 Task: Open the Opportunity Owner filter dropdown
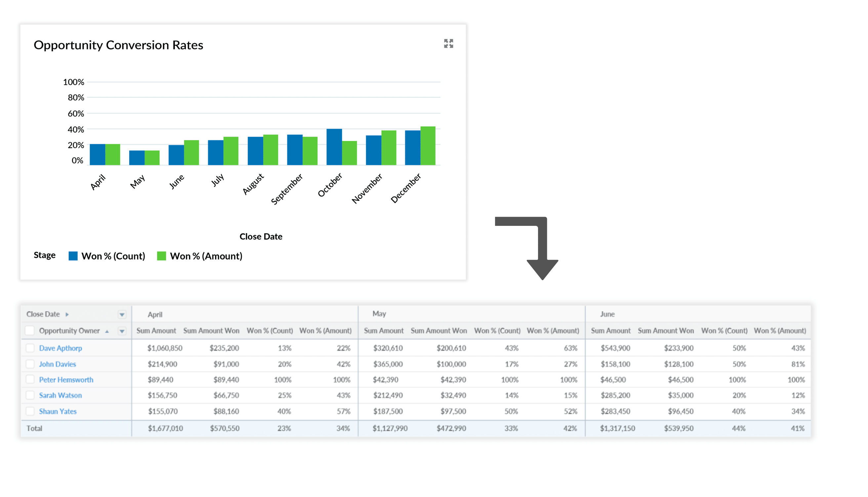(x=122, y=331)
